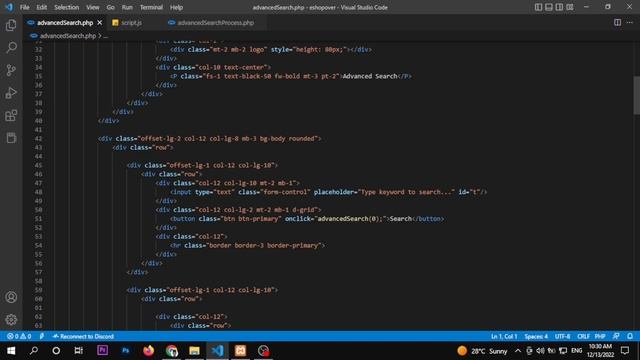Open Cortana from the taskbar
This screenshot has height=360, width=640.
(56, 351)
